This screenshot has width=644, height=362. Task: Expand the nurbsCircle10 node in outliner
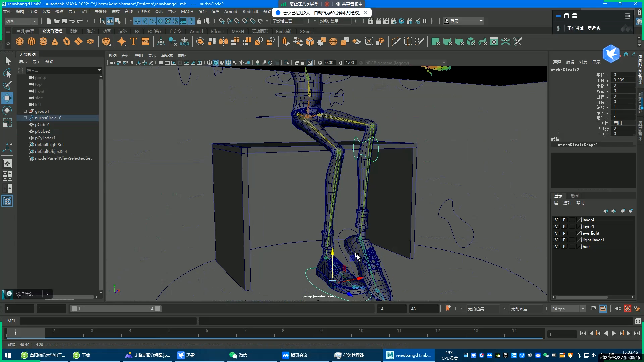[x=25, y=118]
